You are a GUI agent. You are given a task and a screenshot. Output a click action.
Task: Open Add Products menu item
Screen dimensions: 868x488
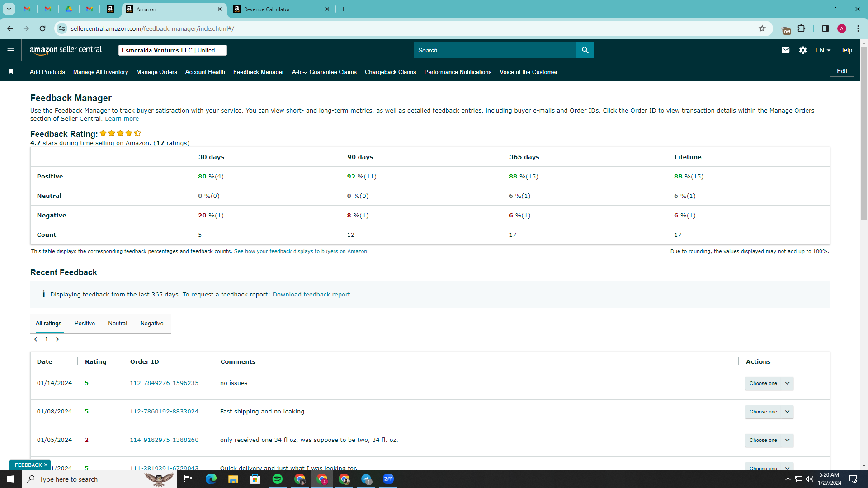[47, 72]
